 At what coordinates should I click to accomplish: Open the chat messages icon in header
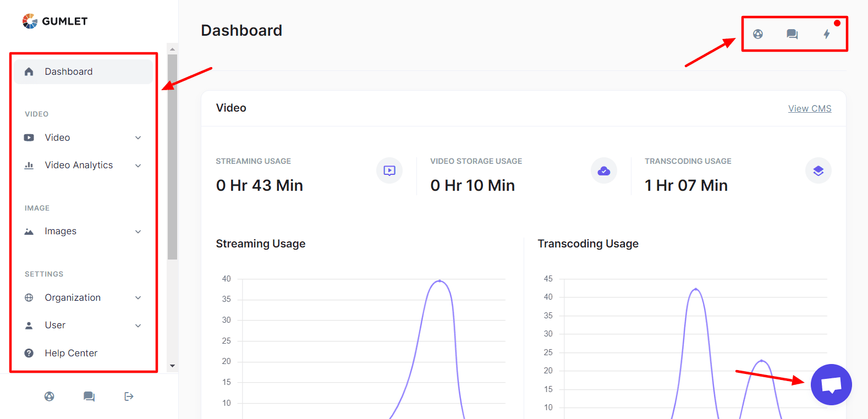(792, 34)
